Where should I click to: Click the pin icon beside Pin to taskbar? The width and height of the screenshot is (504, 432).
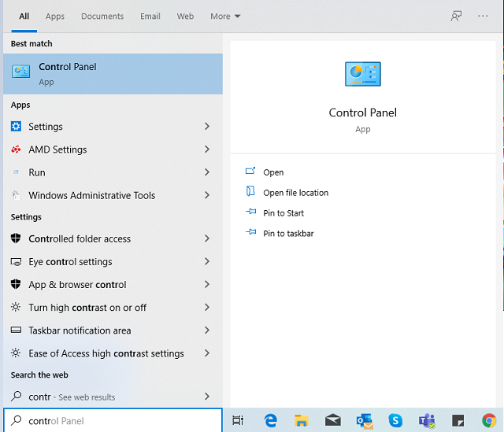coord(250,232)
